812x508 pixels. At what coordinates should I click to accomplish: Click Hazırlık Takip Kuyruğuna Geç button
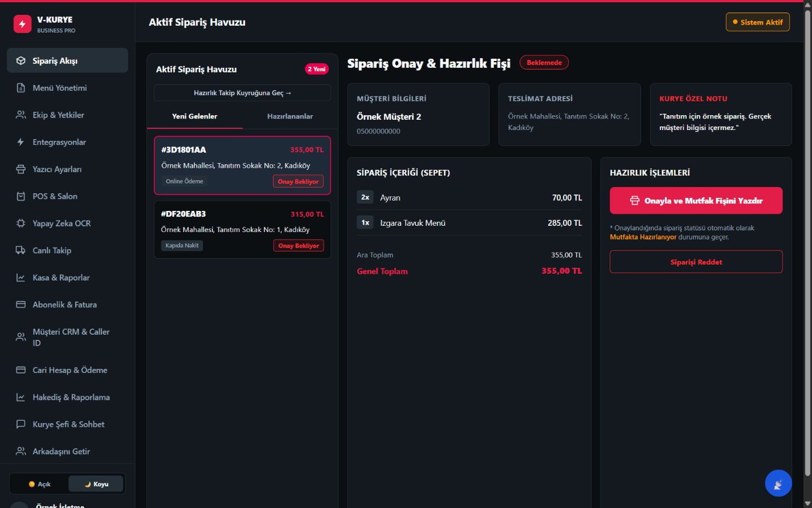[x=242, y=93]
